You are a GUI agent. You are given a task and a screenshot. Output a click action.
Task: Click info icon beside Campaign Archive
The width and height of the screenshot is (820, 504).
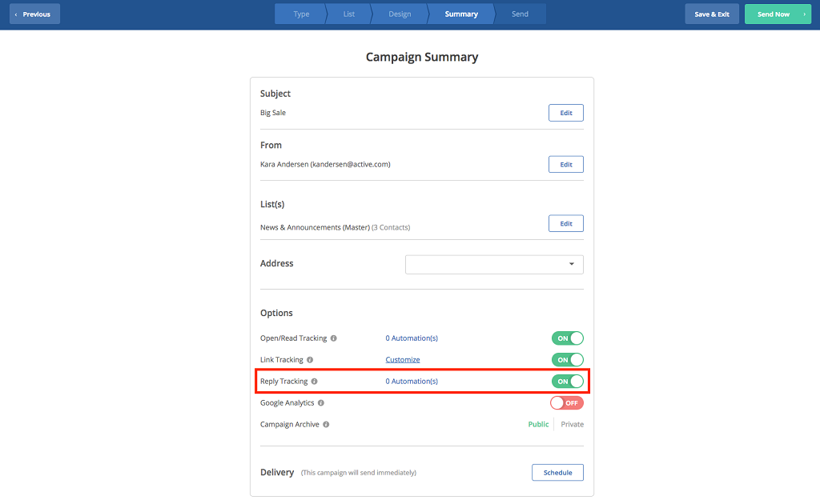tap(326, 425)
